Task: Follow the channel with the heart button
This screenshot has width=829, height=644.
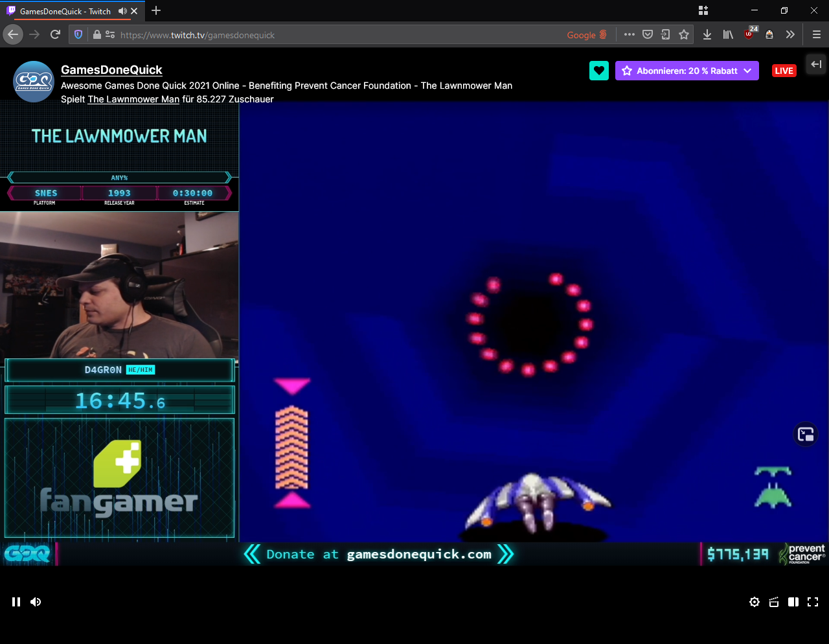Action: click(x=599, y=71)
